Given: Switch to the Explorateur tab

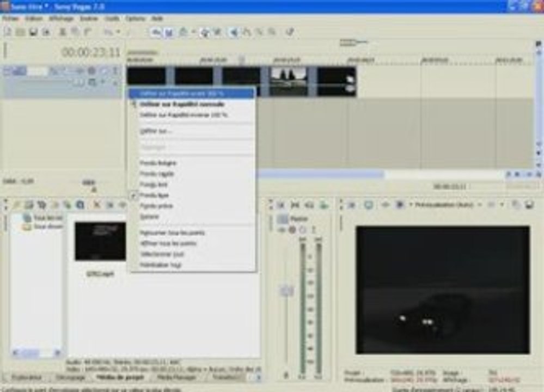Looking at the screenshot, I should 26,377.
